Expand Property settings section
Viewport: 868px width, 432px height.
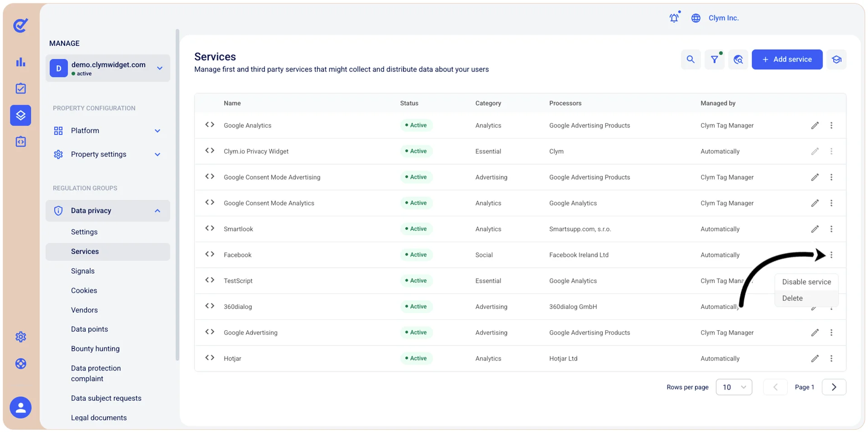click(x=108, y=154)
